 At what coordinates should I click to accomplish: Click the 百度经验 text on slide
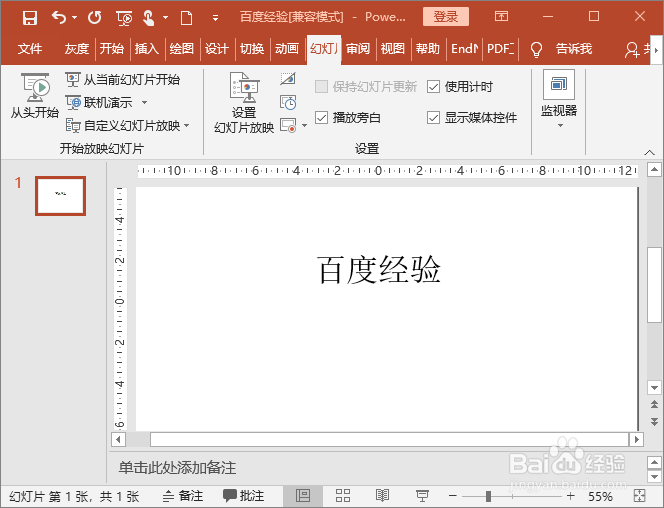point(379,270)
